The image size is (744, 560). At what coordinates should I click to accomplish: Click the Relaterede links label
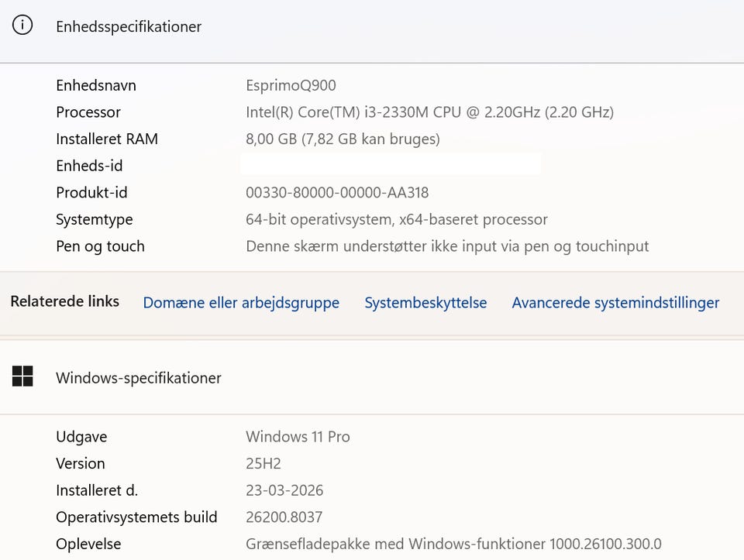tap(64, 301)
